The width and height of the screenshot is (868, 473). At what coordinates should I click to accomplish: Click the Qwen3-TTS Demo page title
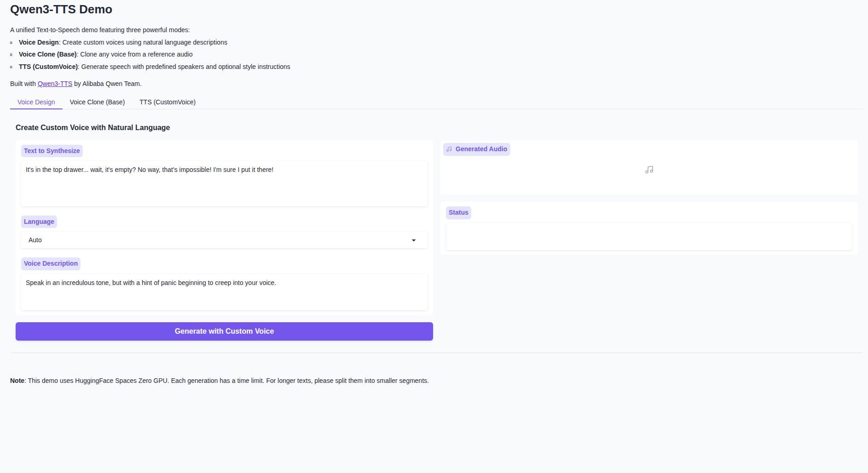61,10
